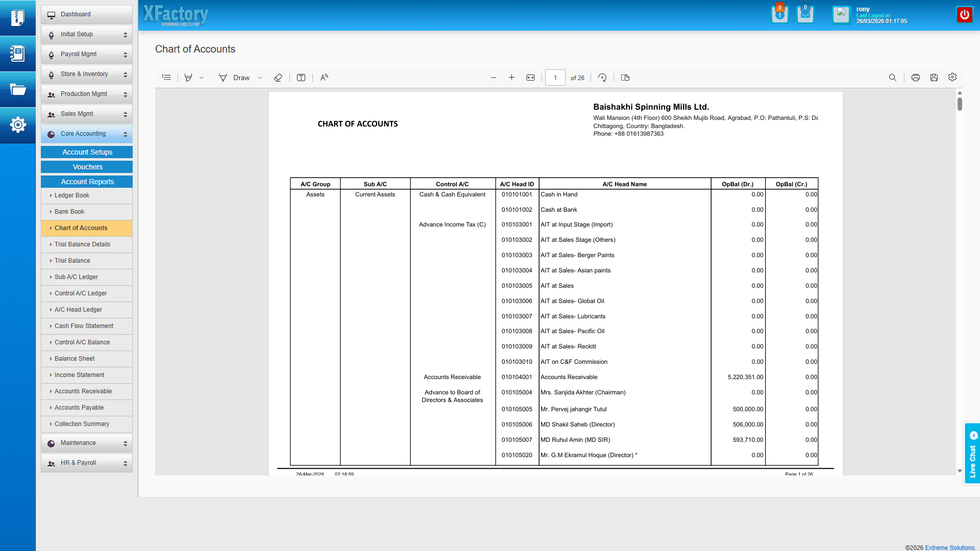Click the zoom in plus icon
The image size is (980, 551).
(511, 78)
